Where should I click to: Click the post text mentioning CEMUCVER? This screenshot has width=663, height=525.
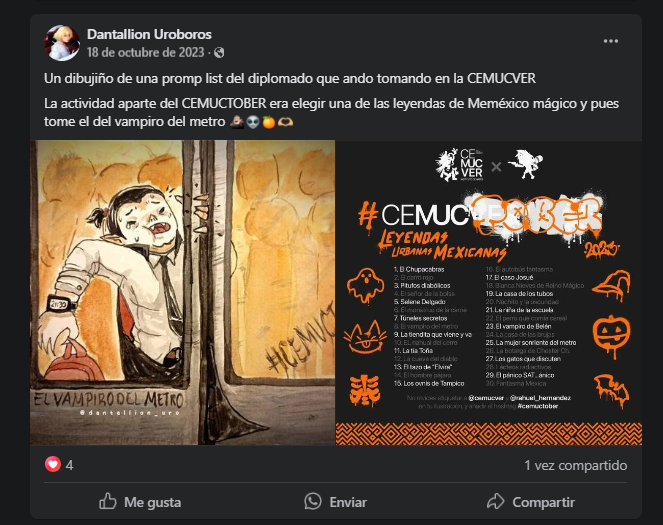[x=290, y=79]
